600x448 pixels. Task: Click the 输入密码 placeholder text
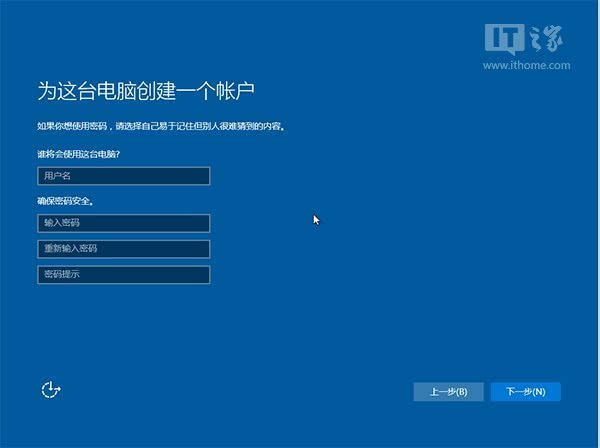point(61,223)
